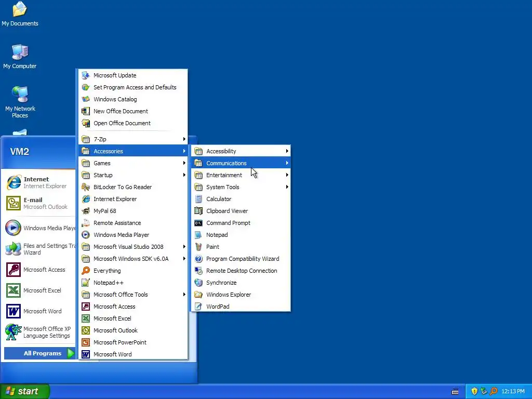The height and width of the screenshot is (399, 532).
Task: Open Microsoft PowerPoint from All Programs
Action: click(x=133, y=342)
